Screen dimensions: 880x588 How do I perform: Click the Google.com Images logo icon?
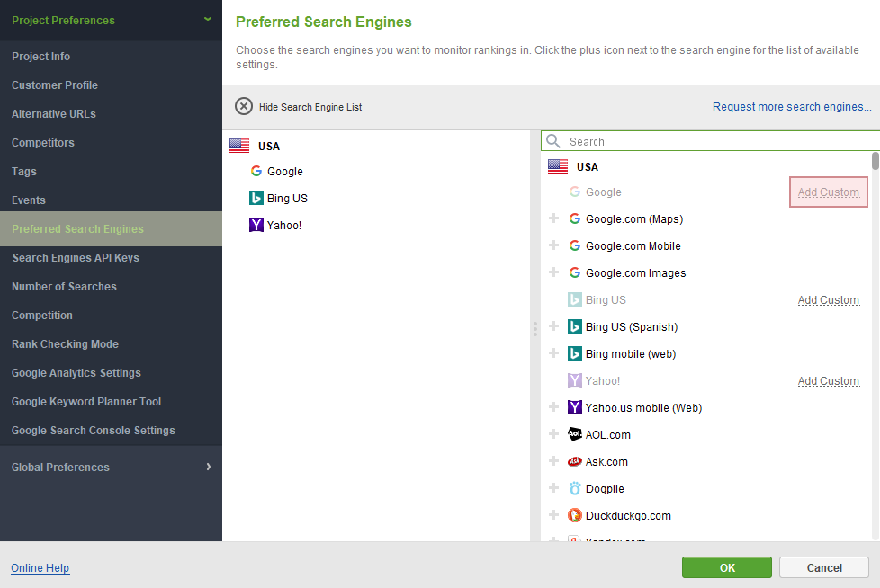(575, 272)
